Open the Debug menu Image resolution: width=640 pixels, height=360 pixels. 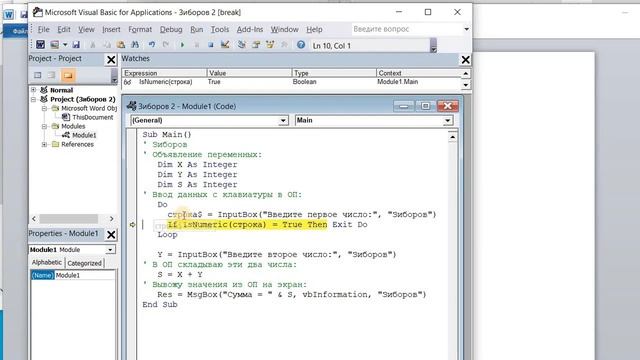point(171,29)
